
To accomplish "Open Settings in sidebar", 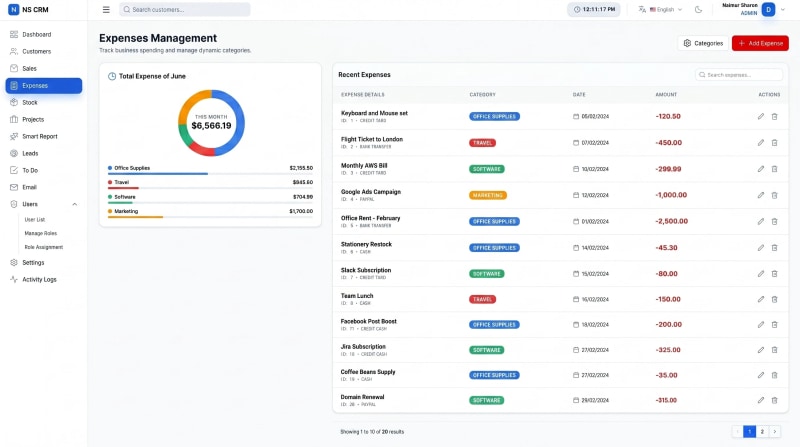I will 43,263.
